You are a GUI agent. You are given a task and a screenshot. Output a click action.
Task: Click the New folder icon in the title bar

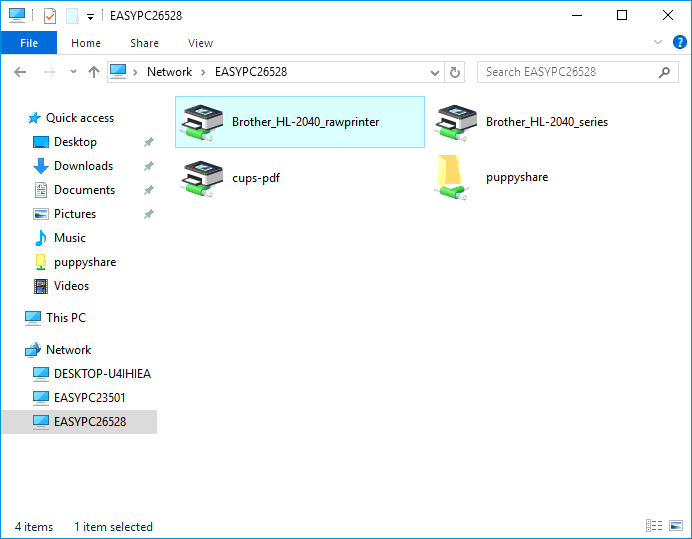(x=72, y=16)
